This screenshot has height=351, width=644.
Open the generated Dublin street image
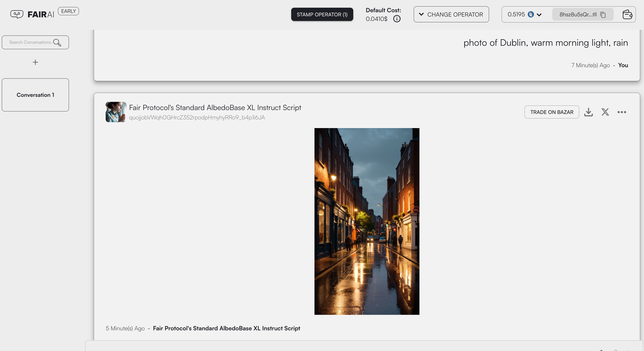point(367,221)
